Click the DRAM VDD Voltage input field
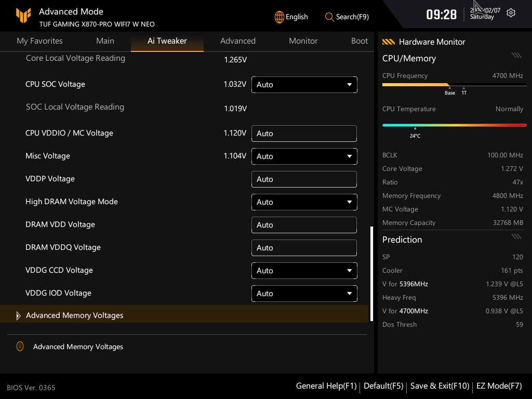The image size is (532, 399). [304, 225]
